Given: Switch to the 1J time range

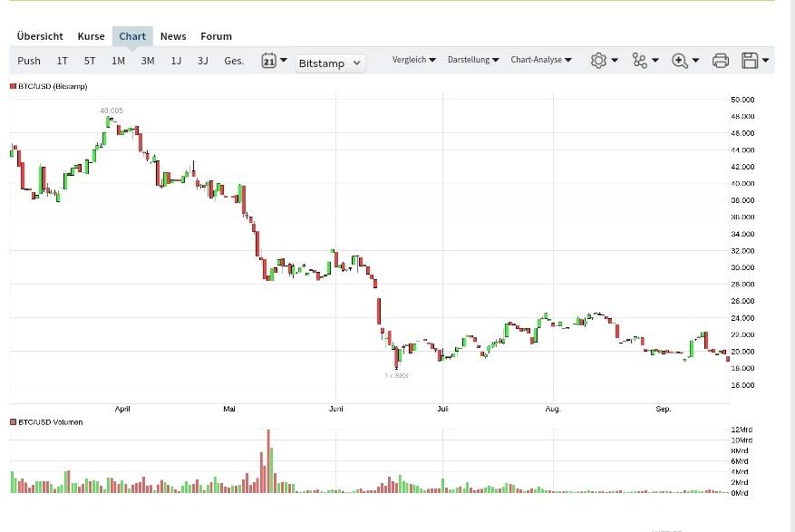Looking at the screenshot, I should pos(176,61).
